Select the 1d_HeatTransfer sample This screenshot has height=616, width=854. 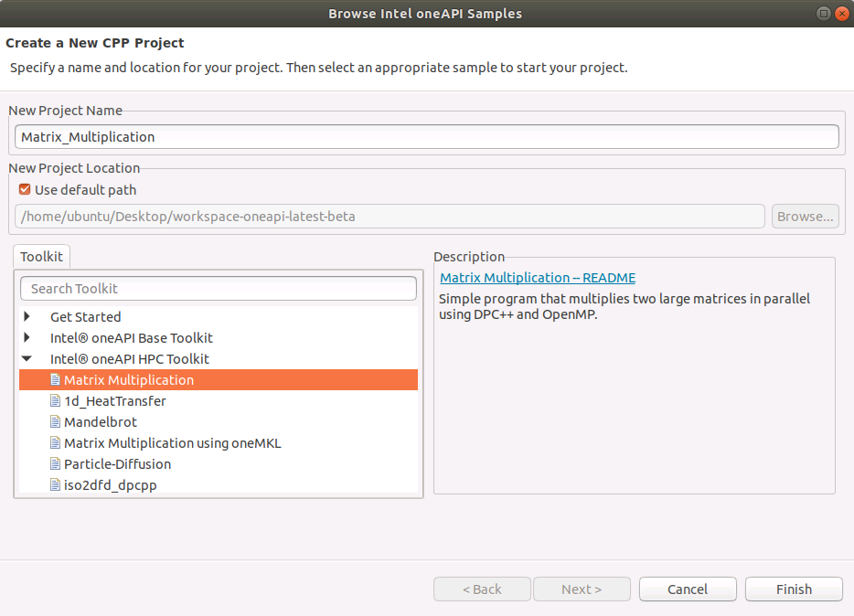(115, 401)
